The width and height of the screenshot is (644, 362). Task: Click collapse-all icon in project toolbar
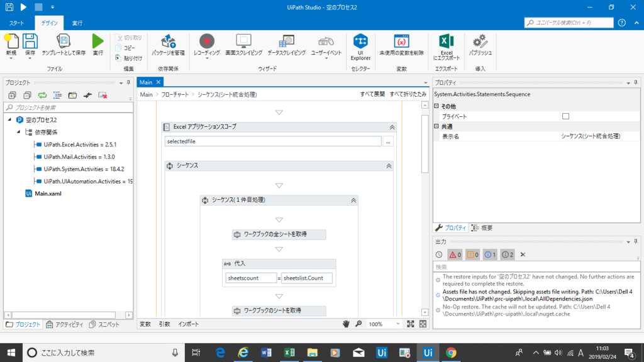27,96
